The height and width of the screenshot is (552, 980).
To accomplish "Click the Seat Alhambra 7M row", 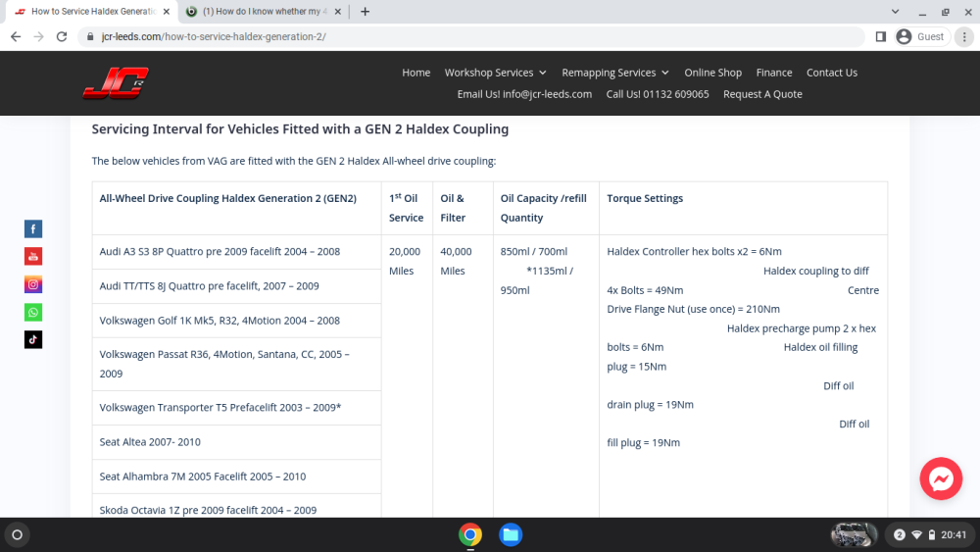I will 237,477.
